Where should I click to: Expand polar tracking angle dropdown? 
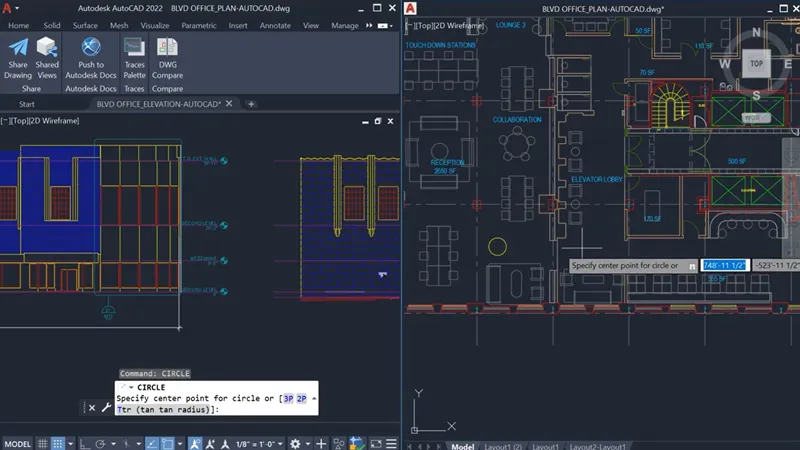(x=113, y=444)
